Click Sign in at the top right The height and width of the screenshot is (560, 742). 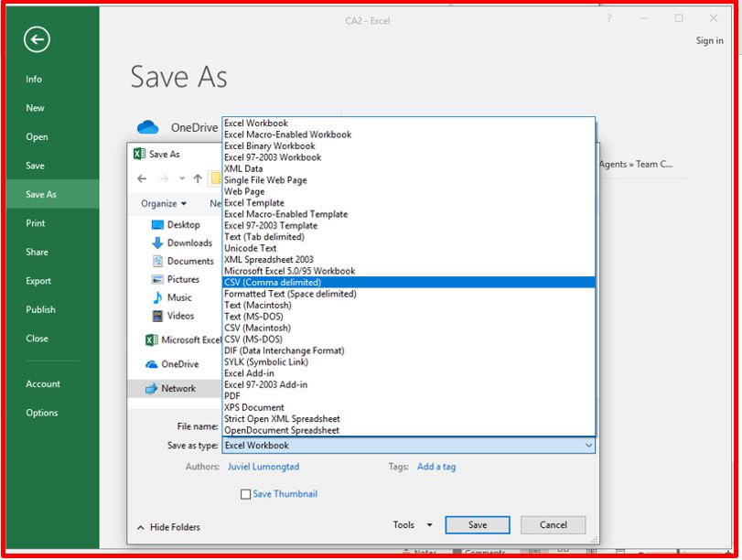[x=709, y=40]
